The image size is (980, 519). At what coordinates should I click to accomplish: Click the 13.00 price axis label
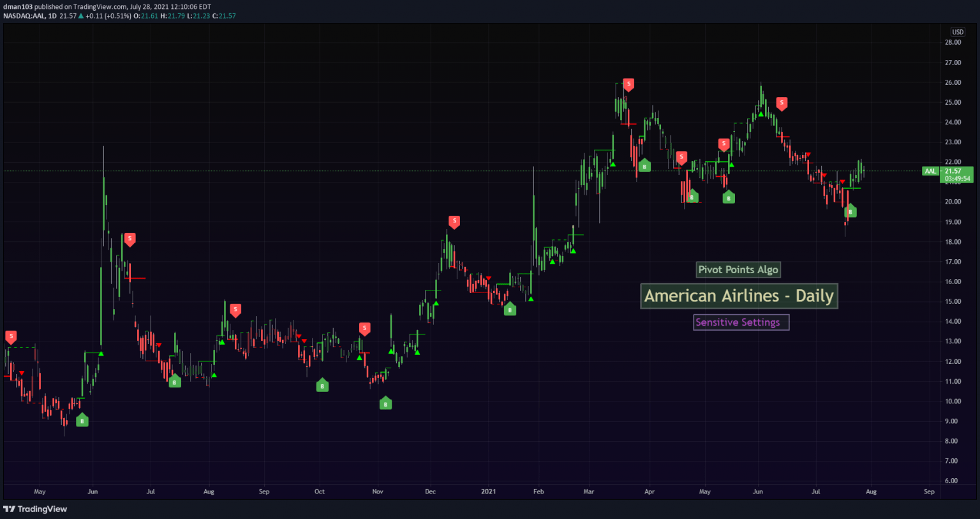[x=953, y=342]
